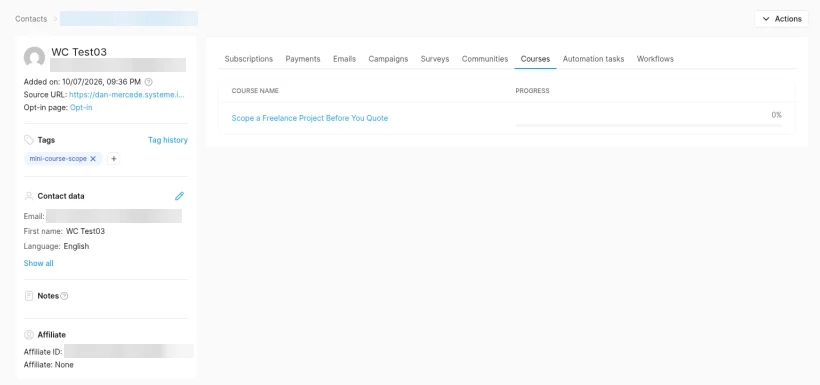View Tag history
This screenshot has width=820, height=385.
168,140
